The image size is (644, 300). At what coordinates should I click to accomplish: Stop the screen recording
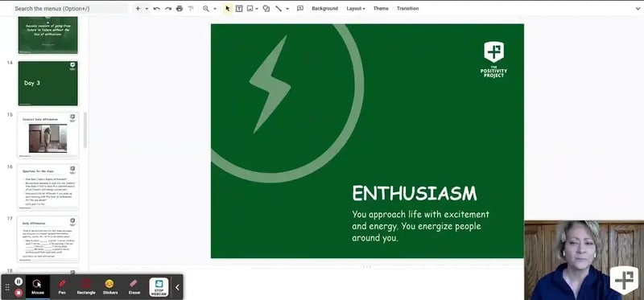19,293
